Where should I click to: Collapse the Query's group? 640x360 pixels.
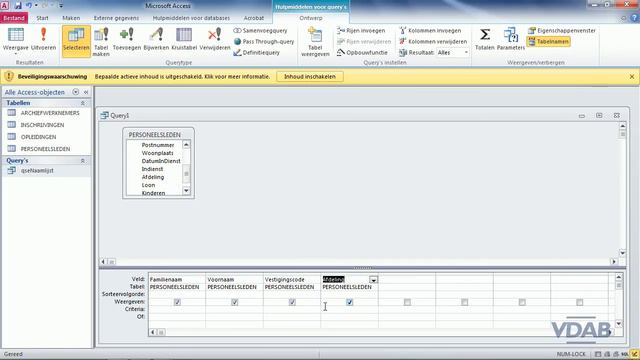pos(82,161)
